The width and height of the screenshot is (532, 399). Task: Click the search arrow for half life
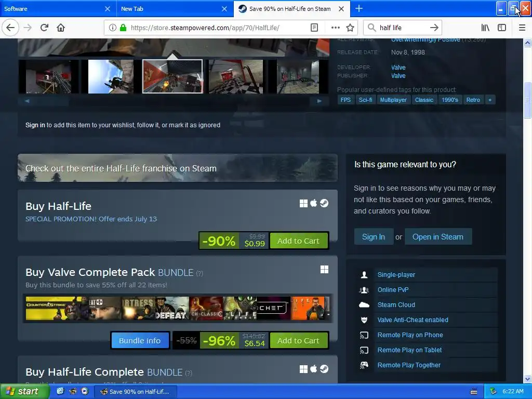click(434, 28)
